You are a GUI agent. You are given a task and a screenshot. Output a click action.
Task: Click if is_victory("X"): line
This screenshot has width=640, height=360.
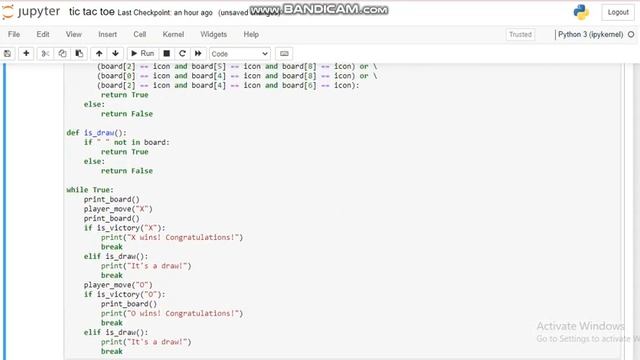coord(124,228)
